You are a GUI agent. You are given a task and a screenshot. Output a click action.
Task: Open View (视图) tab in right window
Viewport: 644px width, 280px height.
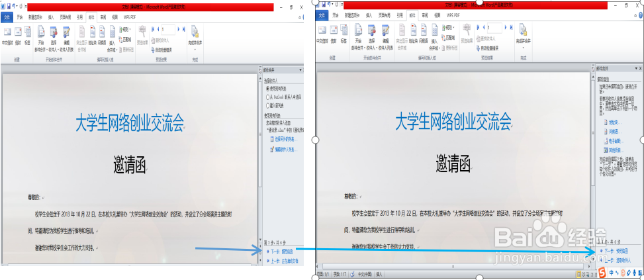(x=437, y=15)
